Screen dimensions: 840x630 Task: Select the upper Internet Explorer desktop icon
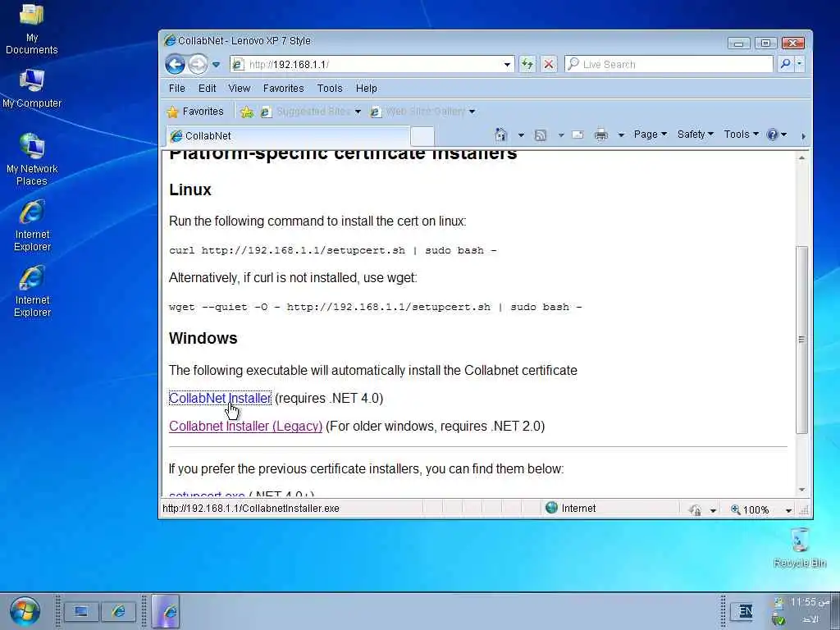click(32, 225)
